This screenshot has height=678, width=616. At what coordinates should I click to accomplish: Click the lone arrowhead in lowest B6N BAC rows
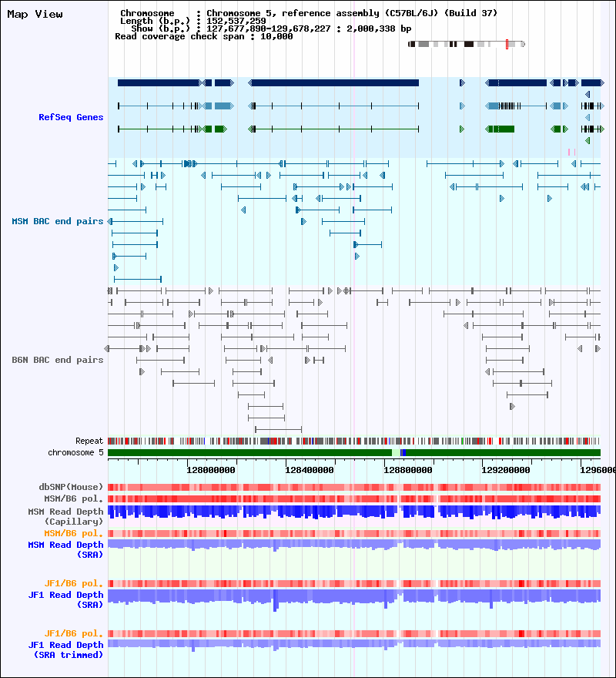click(512, 407)
